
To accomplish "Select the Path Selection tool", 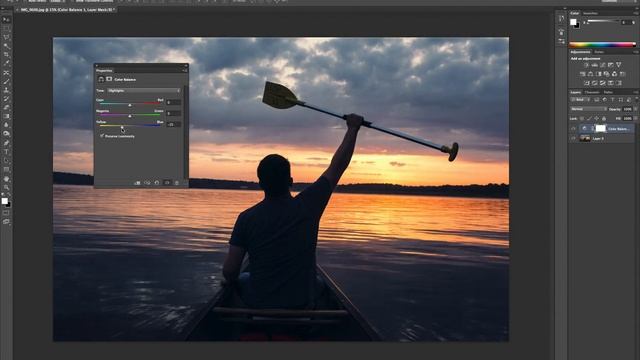I will (x=6, y=161).
